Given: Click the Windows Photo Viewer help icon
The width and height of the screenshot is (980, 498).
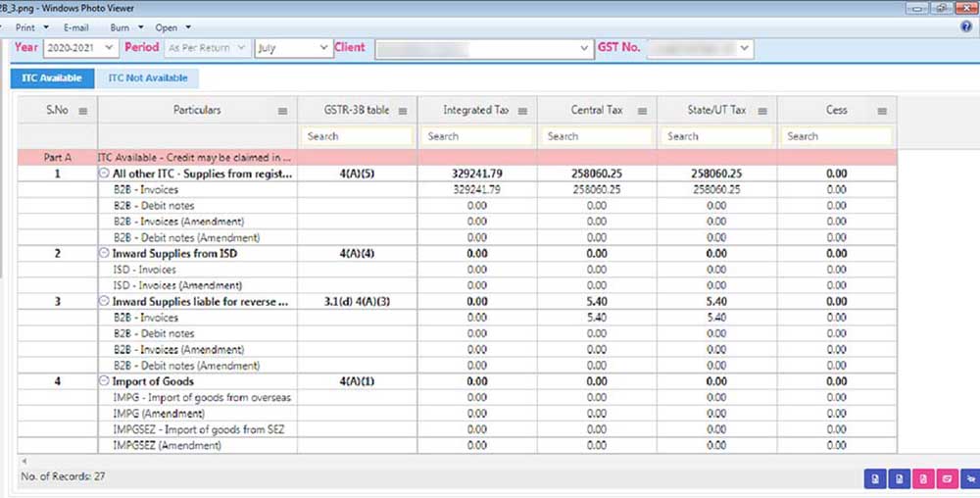Looking at the screenshot, I should coord(966,27).
